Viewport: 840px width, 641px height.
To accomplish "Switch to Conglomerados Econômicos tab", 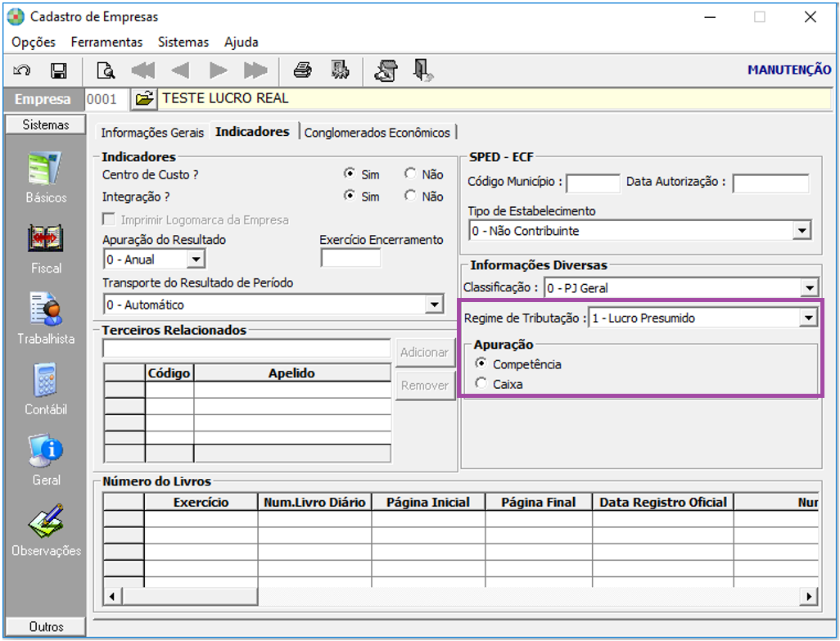I will tap(377, 133).
